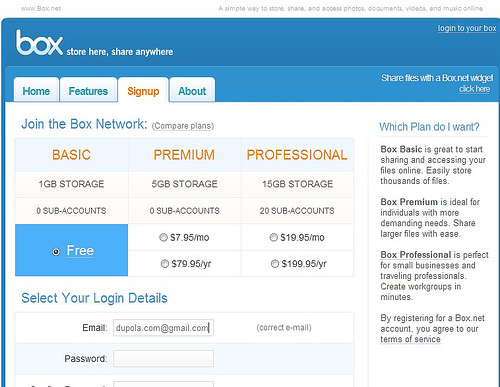The height and width of the screenshot is (387, 500).
Task: Click the PREMIUM plan heading
Action: coord(184,155)
